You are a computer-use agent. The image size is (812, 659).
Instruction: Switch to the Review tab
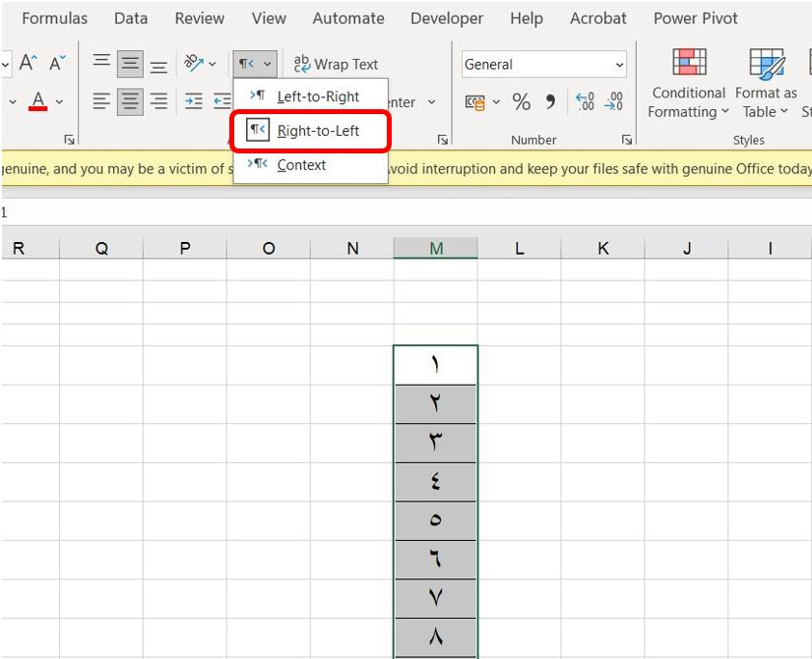click(x=200, y=18)
